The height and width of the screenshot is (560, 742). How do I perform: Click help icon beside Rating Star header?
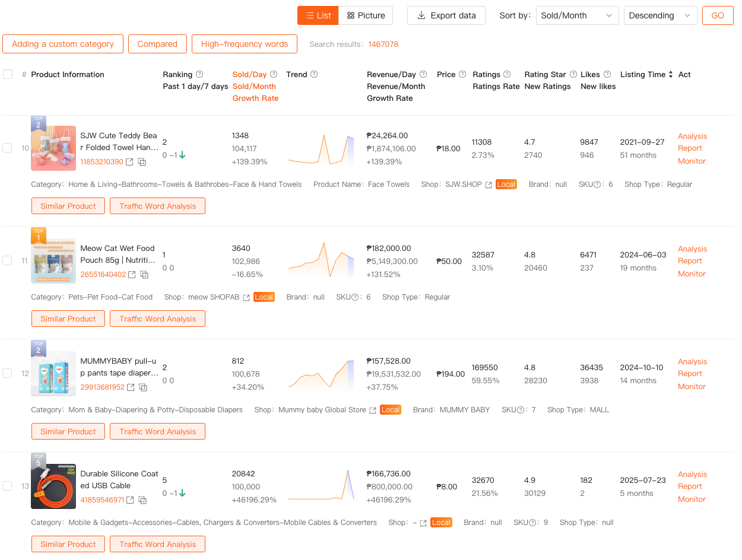pyautogui.click(x=573, y=75)
